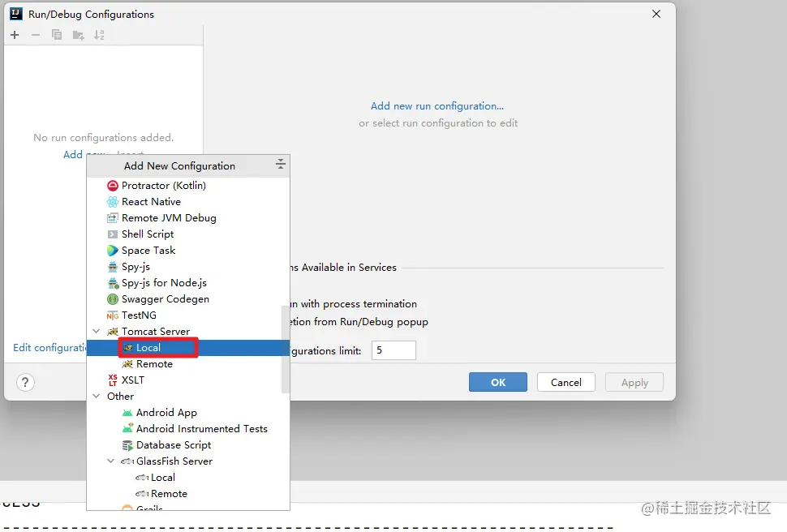
Task: Open the Add new run configuration link
Action: coord(437,106)
